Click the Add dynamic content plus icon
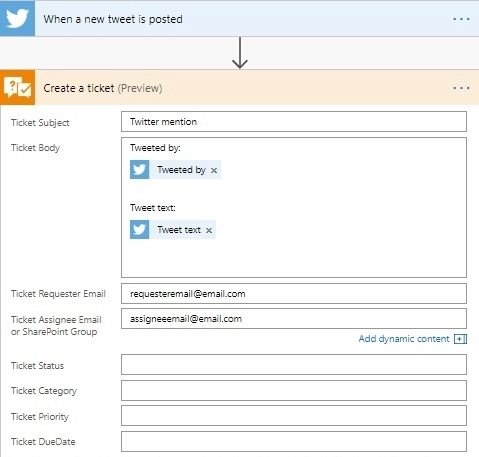The height and width of the screenshot is (457, 479). click(x=460, y=339)
